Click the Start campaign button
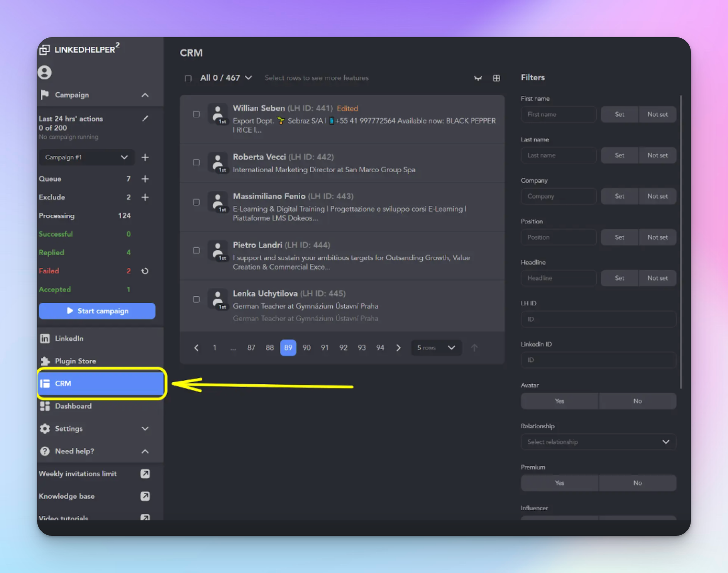This screenshot has width=728, height=573. point(97,311)
